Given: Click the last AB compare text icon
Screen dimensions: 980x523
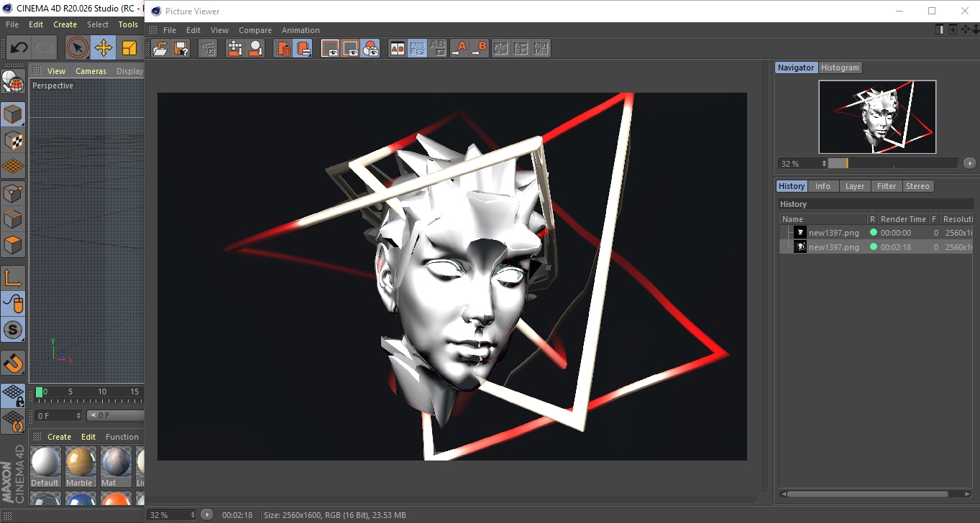Looking at the screenshot, I should click(541, 48).
